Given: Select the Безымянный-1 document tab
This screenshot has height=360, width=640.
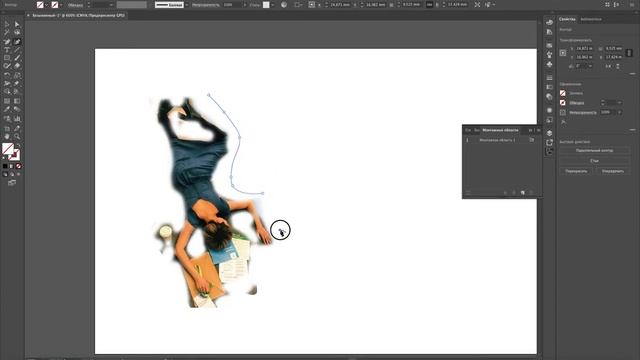Looking at the screenshot, I should (78, 16).
